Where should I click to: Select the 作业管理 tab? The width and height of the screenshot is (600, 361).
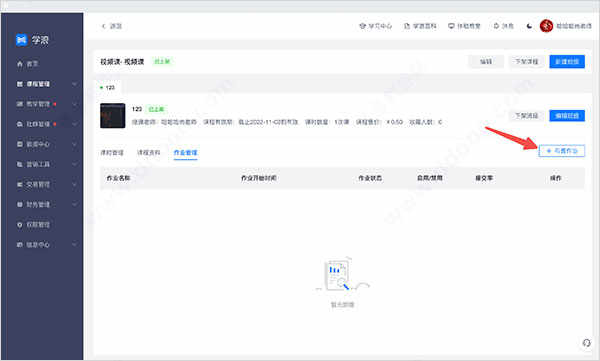tap(185, 152)
